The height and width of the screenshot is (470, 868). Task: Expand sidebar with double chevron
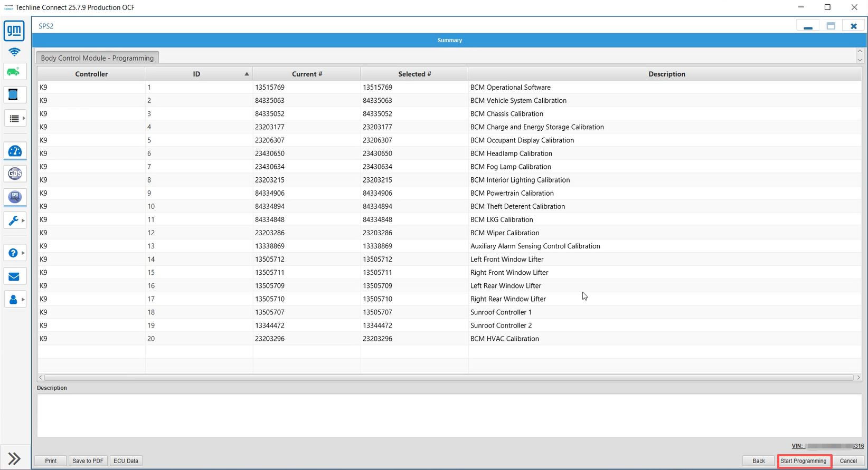[14, 458]
